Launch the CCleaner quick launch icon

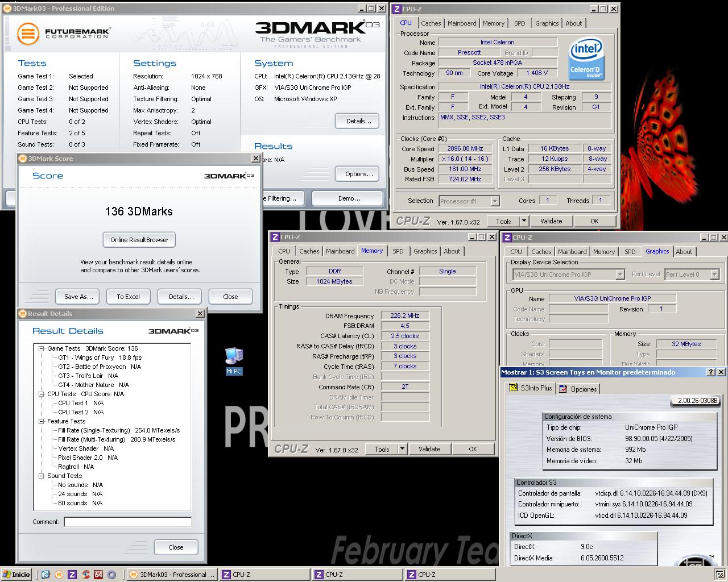pyautogui.click(x=85, y=575)
